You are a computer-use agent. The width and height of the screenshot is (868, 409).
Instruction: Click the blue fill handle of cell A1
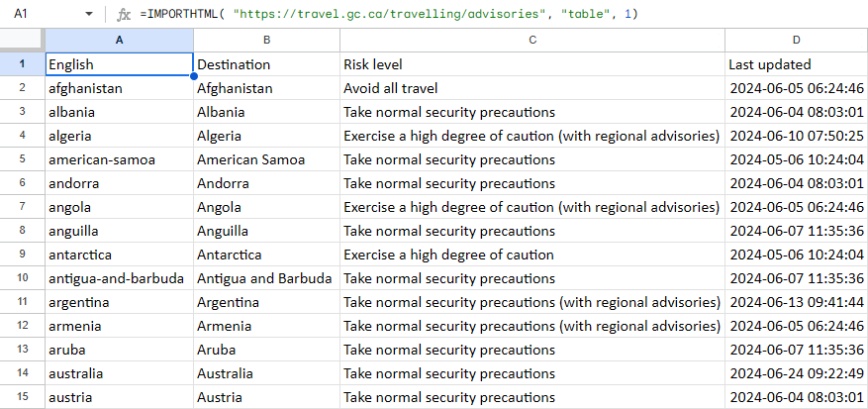[193, 76]
